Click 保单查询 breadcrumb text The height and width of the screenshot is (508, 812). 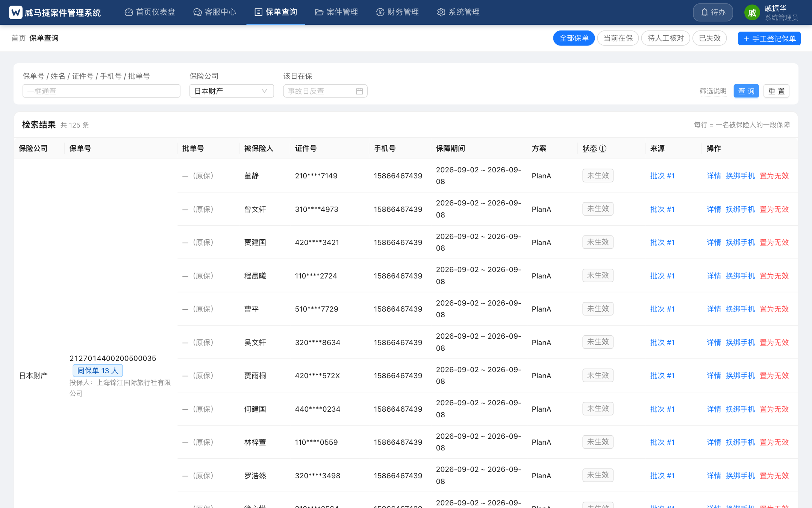pos(44,38)
